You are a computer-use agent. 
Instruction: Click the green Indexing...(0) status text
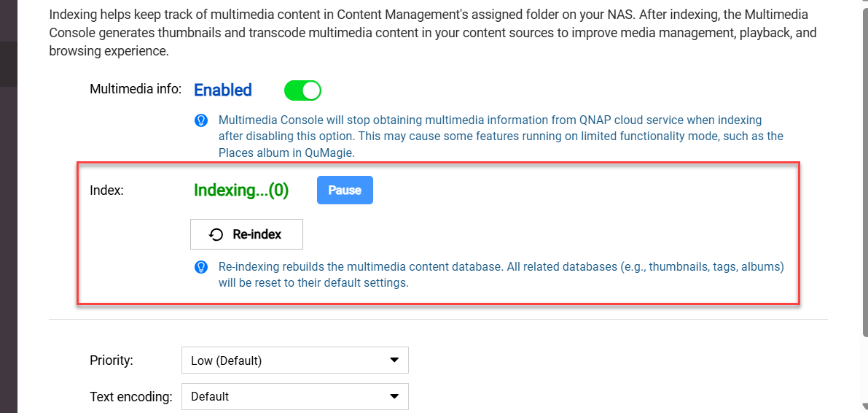tap(241, 190)
